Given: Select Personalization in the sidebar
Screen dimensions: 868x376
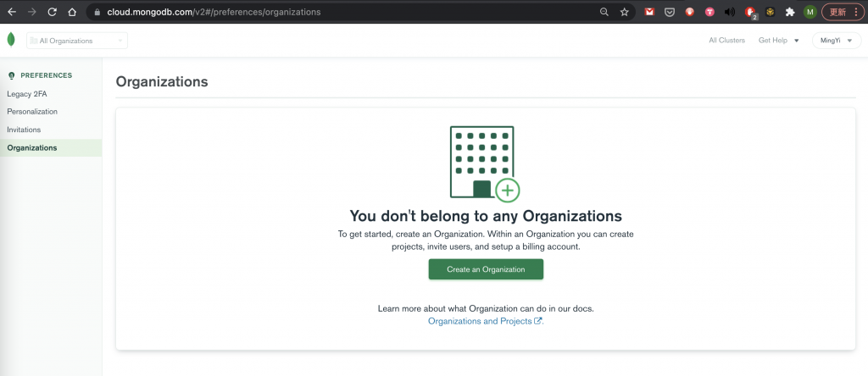Looking at the screenshot, I should click(x=32, y=112).
